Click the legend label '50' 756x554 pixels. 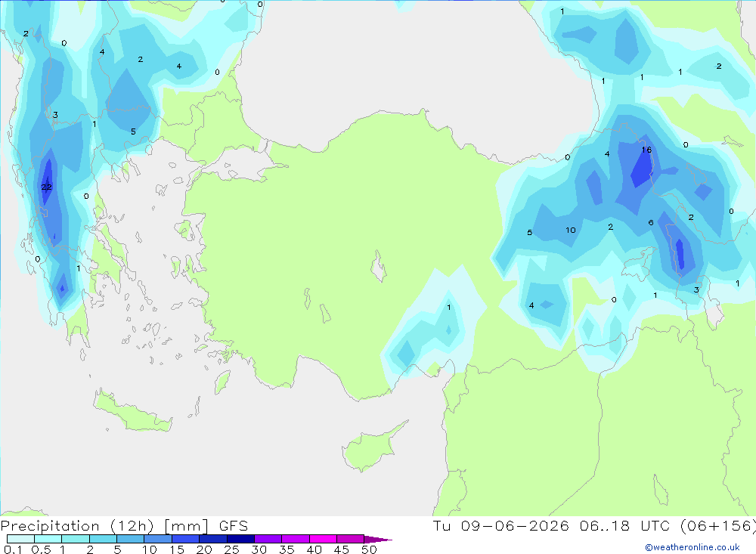369,549
